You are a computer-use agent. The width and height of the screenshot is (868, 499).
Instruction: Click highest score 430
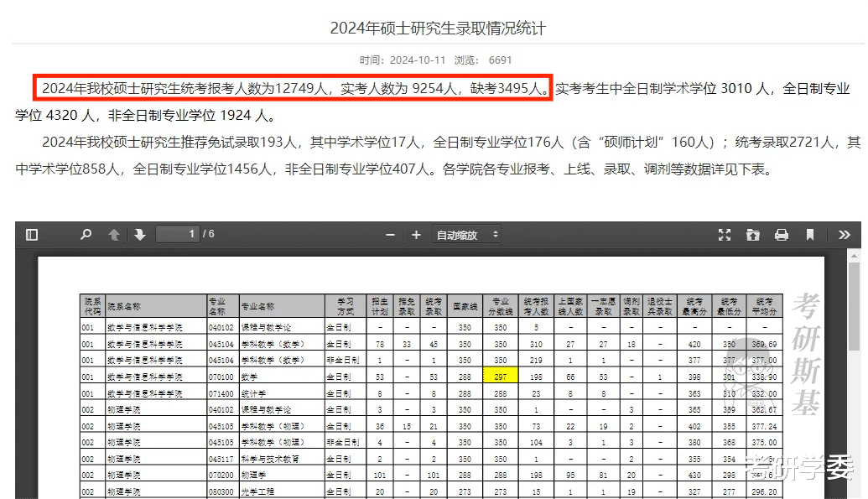(694, 476)
